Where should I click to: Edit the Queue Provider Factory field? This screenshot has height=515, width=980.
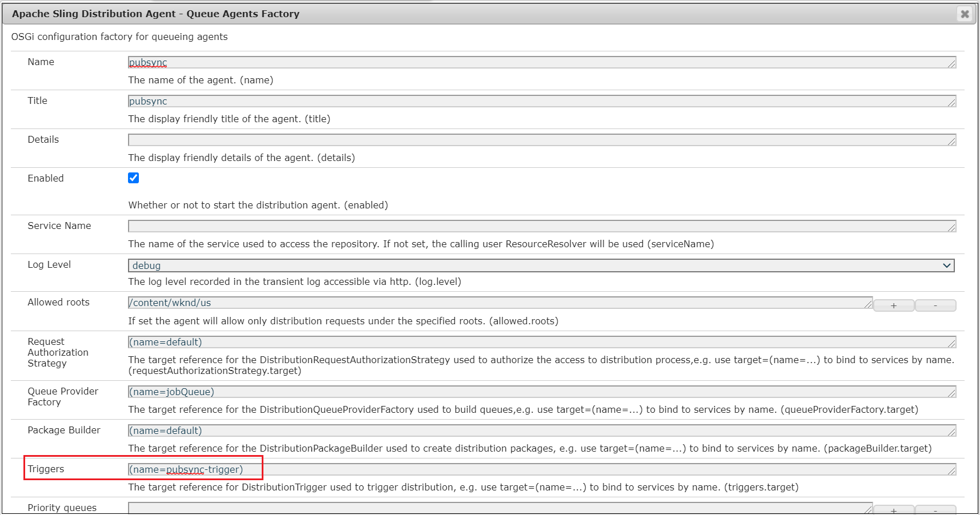pos(542,392)
